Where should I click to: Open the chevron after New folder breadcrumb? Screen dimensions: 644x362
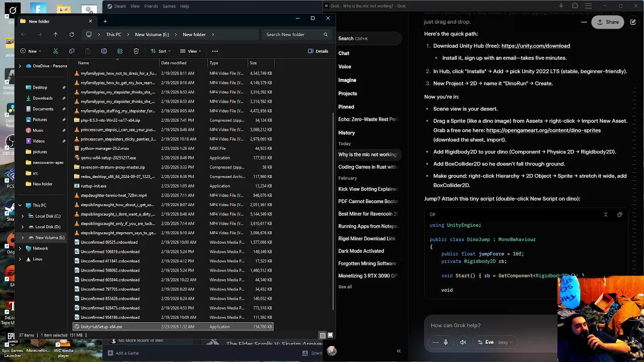tap(213, 34)
